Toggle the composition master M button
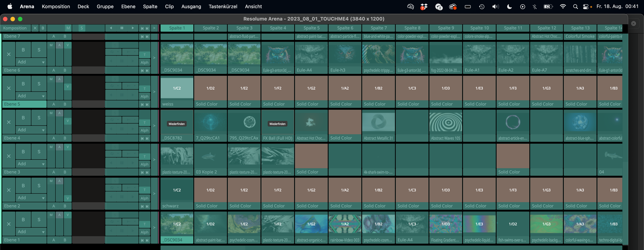The image size is (644, 250). (x=68, y=28)
